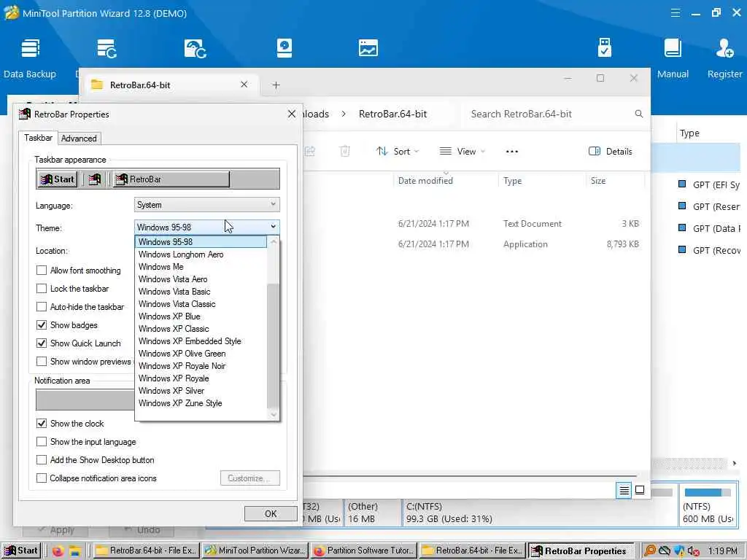Screen dimensions: 747x560
Task: Pick Windows XP Blue theme
Action: pyautogui.click(x=201, y=316)
